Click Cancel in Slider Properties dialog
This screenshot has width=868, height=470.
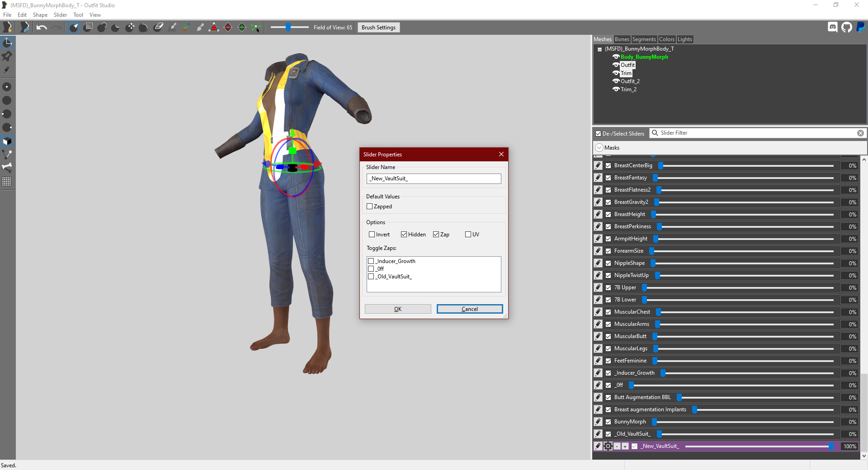click(470, 309)
